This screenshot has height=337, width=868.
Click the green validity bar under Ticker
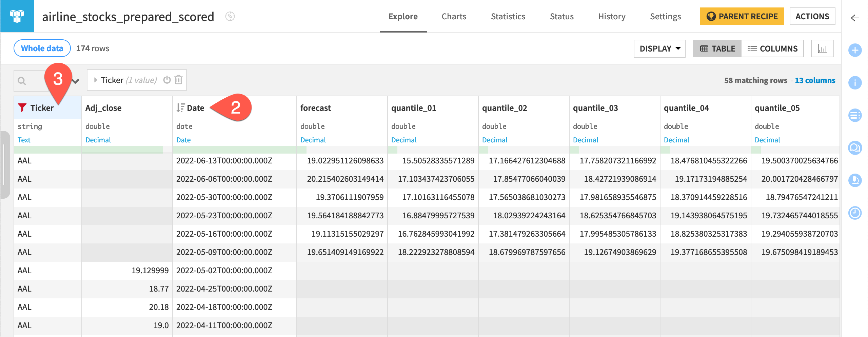click(x=48, y=150)
